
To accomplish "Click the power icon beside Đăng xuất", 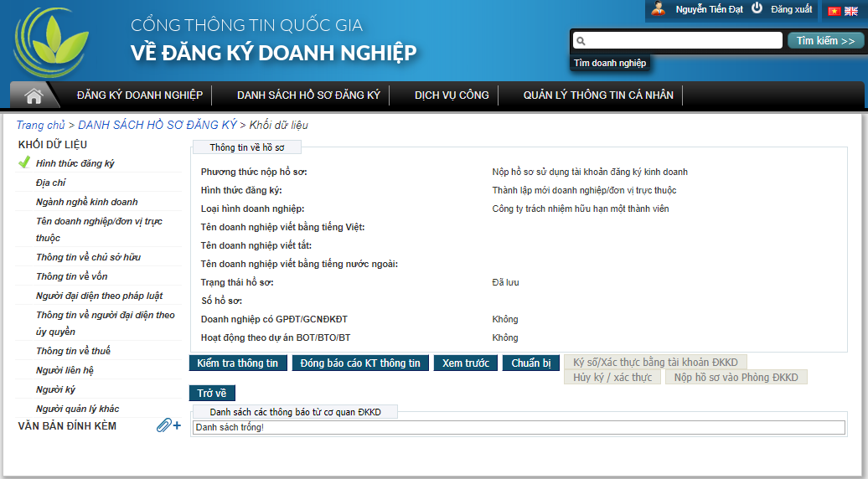I will click(757, 8).
